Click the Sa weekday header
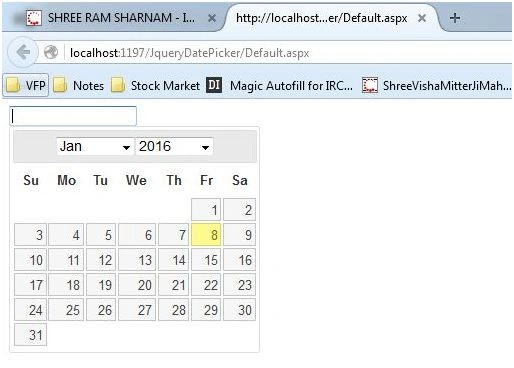This screenshot has height=368, width=514. pyautogui.click(x=240, y=180)
